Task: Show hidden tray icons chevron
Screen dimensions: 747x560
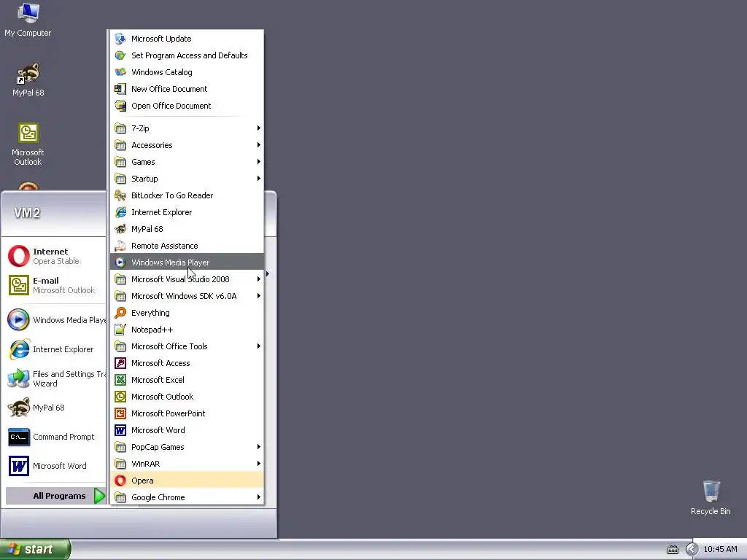Action: pos(692,550)
